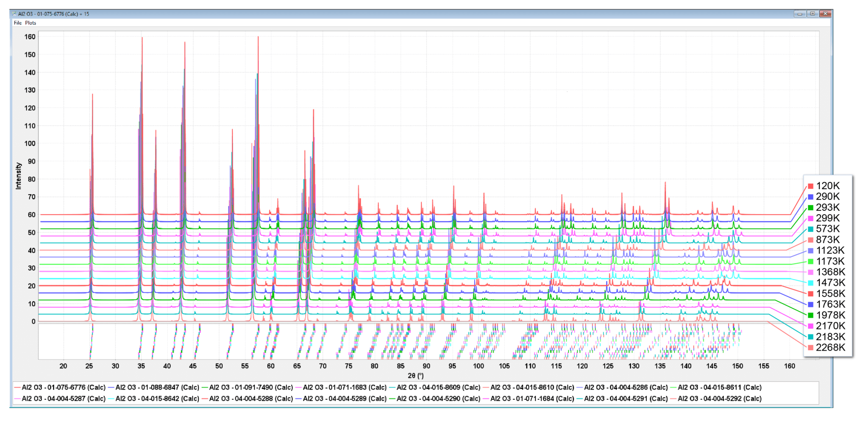868x421 pixels.
Task: Click the blue 290K legend swatch
Action: [810, 197]
